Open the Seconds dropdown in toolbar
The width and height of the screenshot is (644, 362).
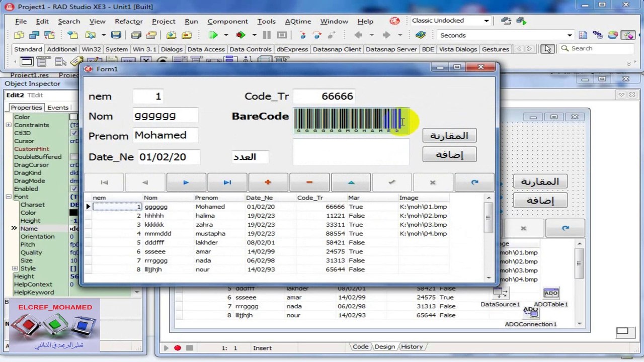(570, 35)
